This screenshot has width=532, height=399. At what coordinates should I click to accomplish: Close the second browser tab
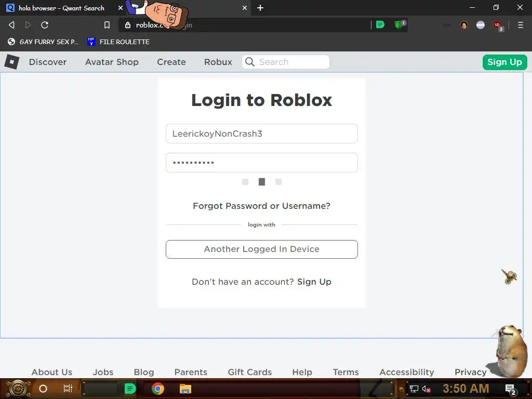point(245,8)
